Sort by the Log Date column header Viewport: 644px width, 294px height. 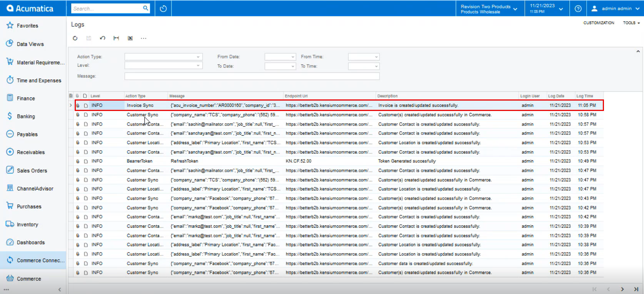(x=556, y=96)
